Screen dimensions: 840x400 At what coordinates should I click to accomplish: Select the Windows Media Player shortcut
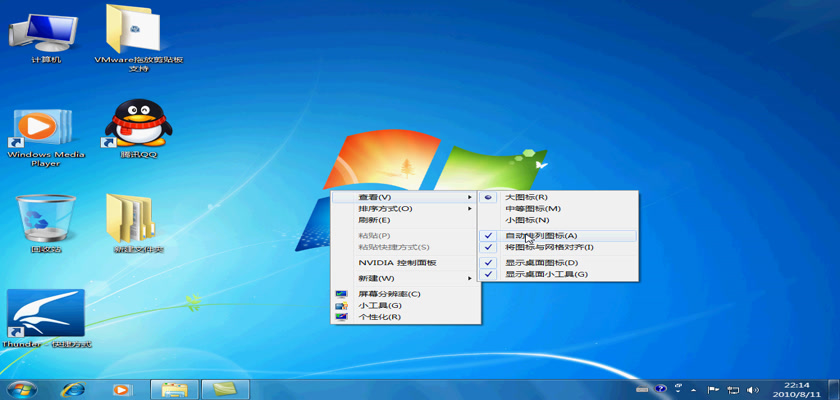tap(45, 130)
